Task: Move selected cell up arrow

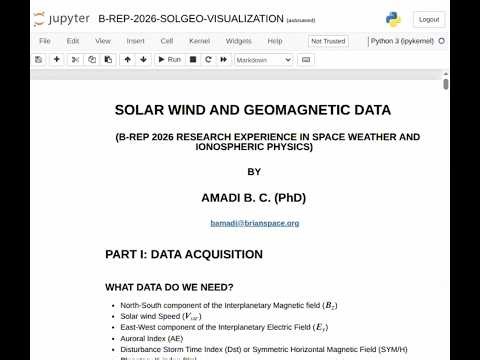Action: point(127,60)
